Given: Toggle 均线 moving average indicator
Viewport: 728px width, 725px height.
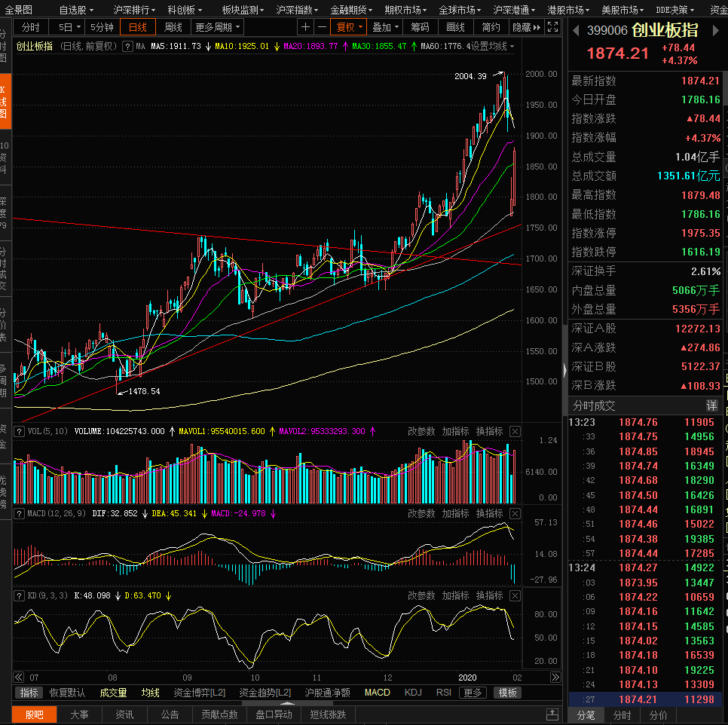Looking at the screenshot, I should click(x=150, y=693).
